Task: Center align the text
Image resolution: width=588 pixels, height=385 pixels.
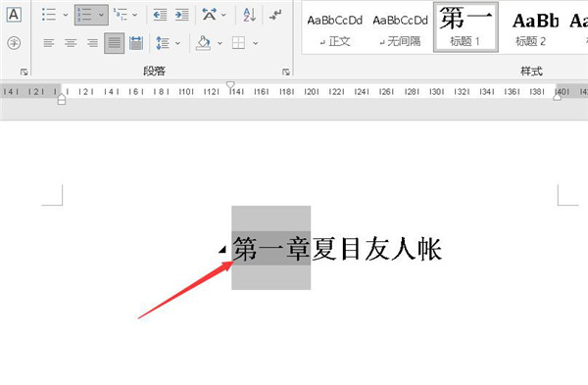Action: 71,43
